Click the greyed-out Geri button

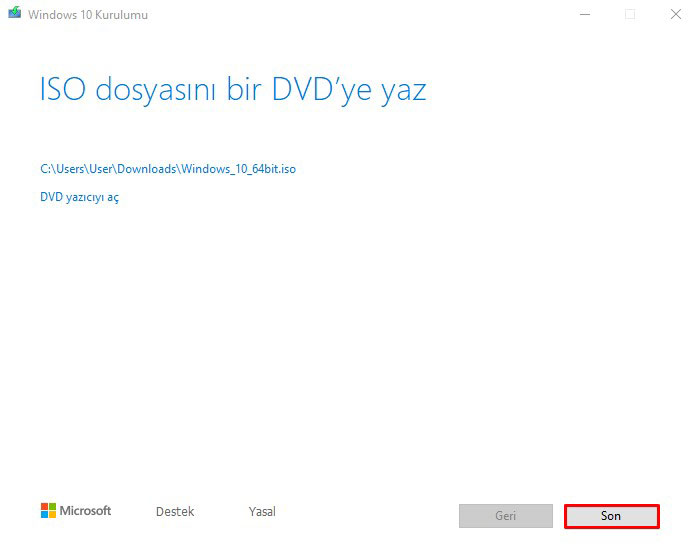506,516
